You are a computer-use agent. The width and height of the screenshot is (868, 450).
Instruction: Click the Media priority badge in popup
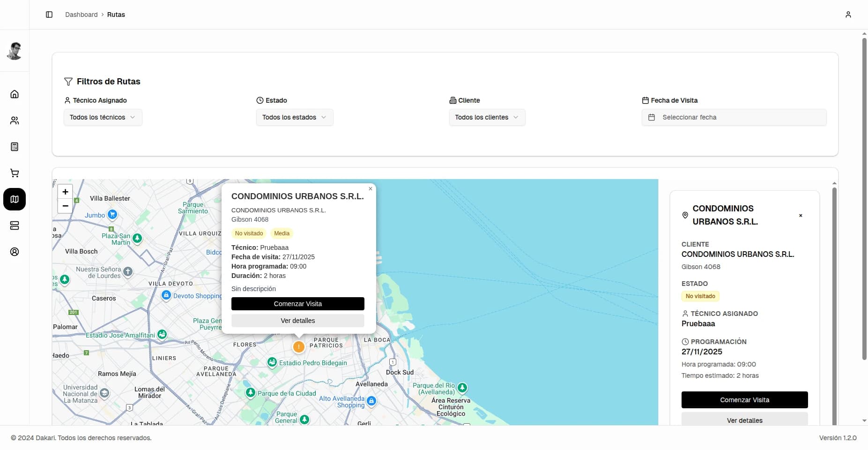pos(282,233)
